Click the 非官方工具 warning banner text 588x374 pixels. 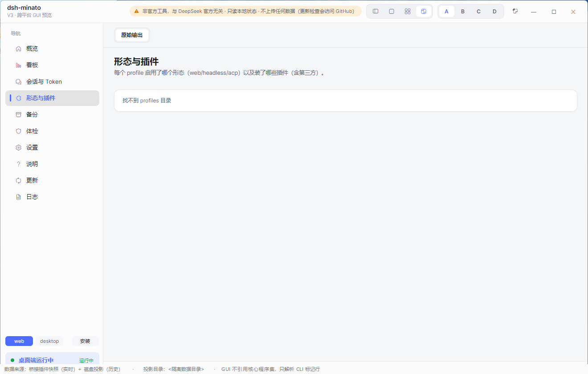pyautogui.click(x=248, y=11)
